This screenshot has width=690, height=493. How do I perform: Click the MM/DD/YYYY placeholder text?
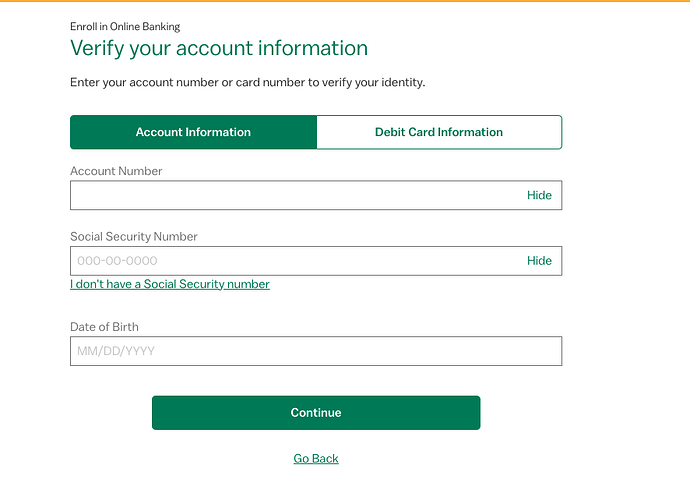pyautogui.click(x=116, y=351)
